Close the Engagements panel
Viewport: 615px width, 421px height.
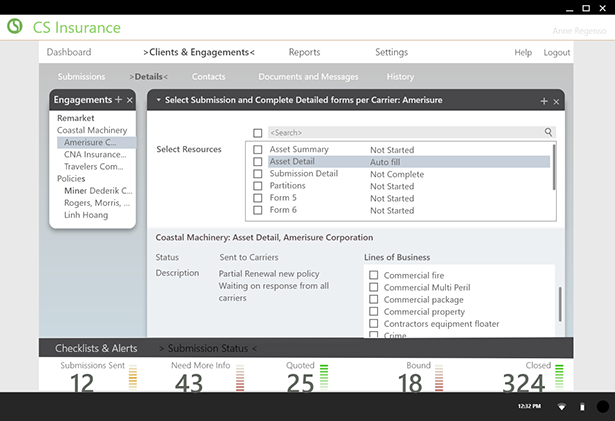coord(129,100)
